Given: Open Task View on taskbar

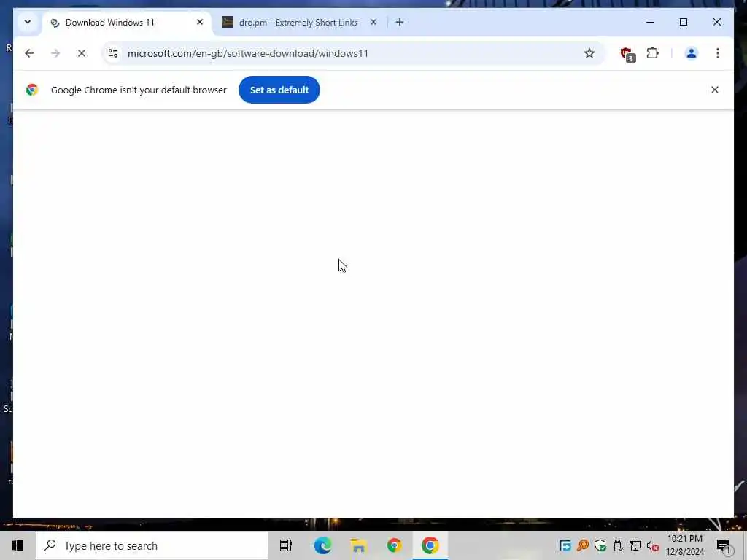Looking at the screenshot, I should click(286, 545).
